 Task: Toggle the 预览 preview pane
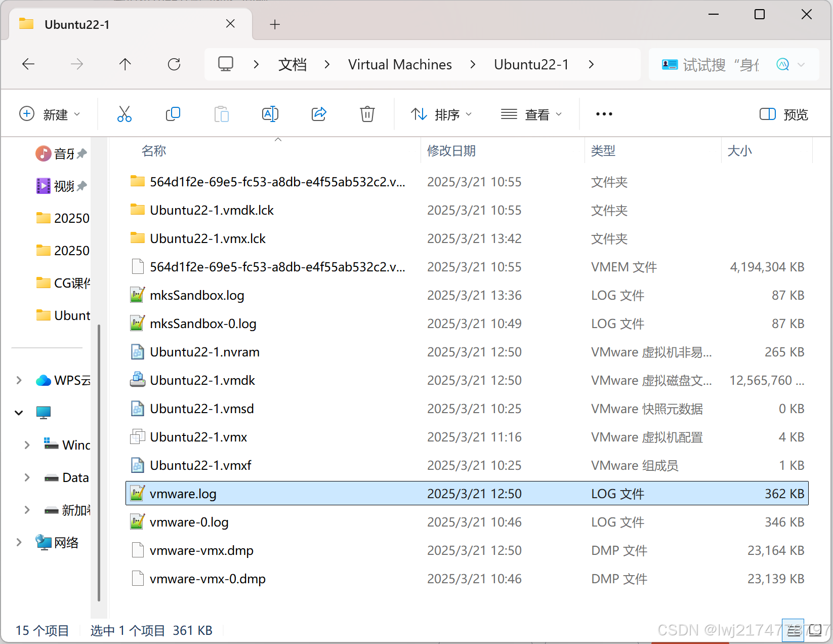[784, 114]
